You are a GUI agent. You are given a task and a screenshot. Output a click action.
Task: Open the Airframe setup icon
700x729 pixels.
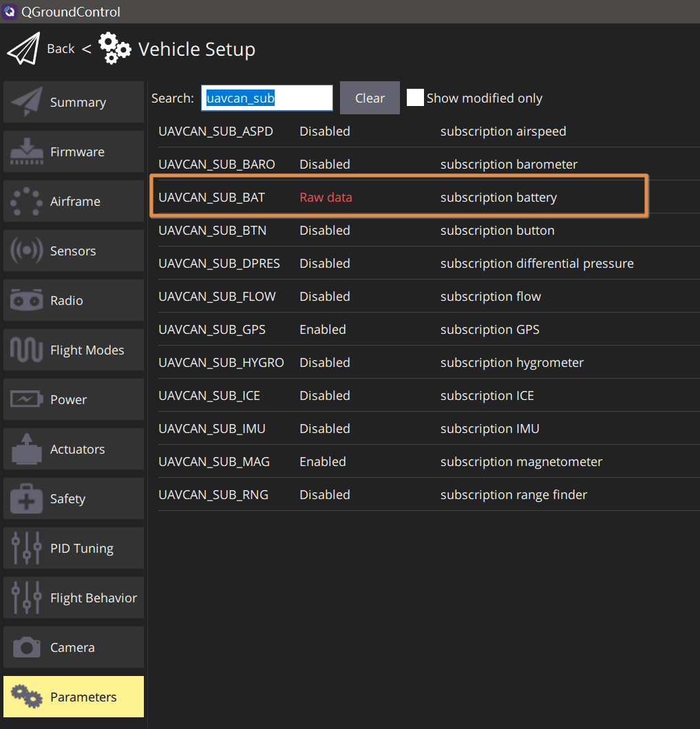click(x=25, y=201)
